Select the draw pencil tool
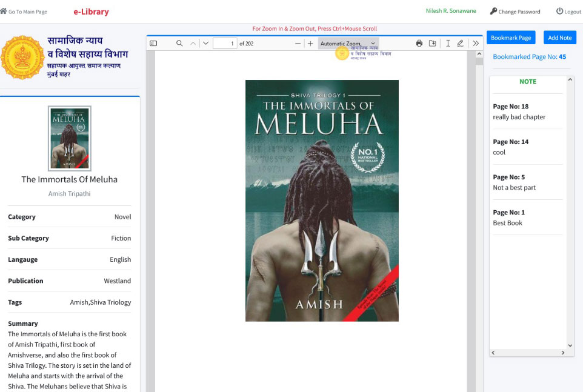The width and height of the screenshot is (583, 392). (461, 44)
